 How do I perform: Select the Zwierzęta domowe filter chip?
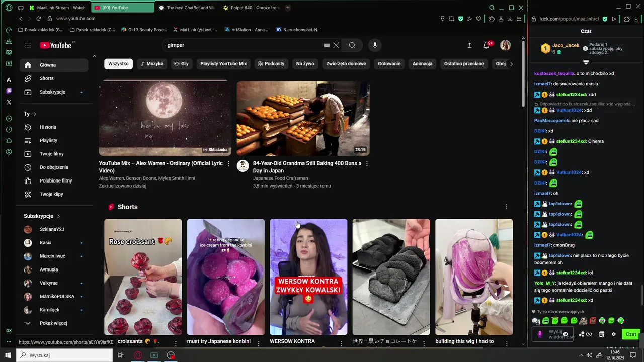point(347,64)
